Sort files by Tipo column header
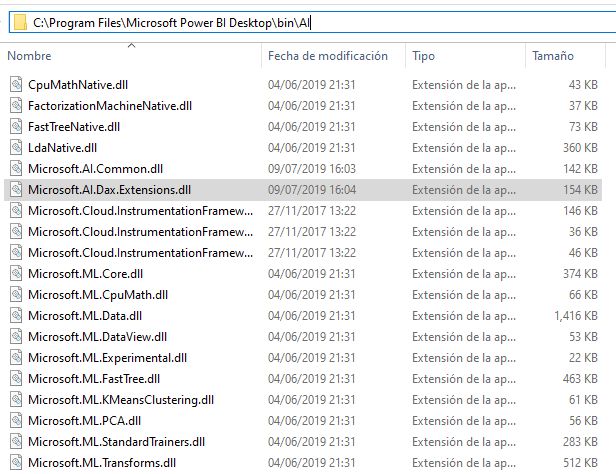Screen dimensions: 616x474 click(423, 56)
